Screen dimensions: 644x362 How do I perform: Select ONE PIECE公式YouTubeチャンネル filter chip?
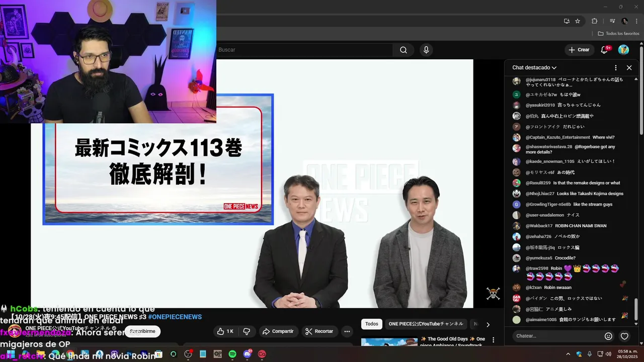tap(426, 324)
